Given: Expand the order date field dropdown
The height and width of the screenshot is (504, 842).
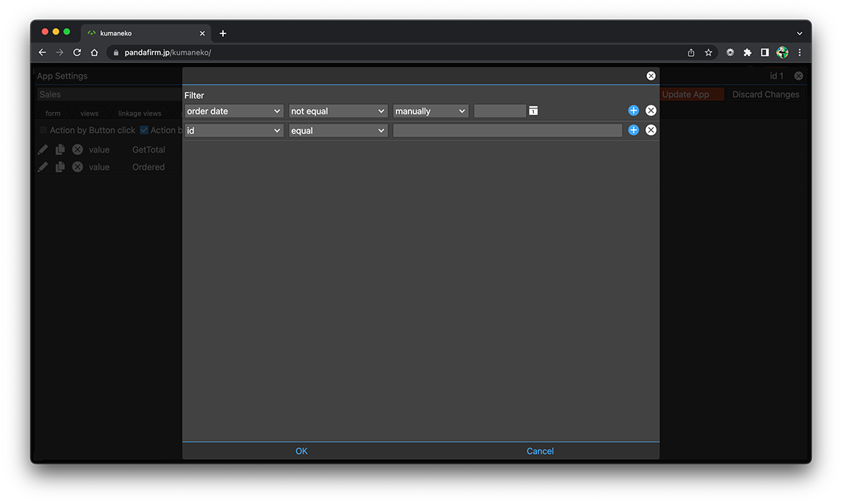Looking at the screenshot, I should [x=234, y=111].
